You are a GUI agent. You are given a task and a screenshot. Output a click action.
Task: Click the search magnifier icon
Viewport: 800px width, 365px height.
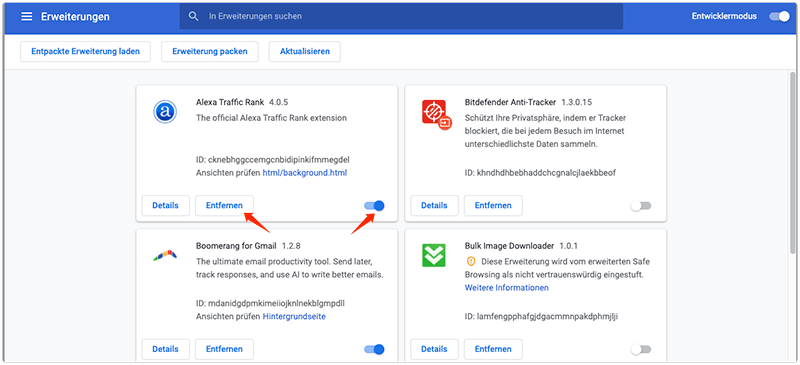point(193,16)
